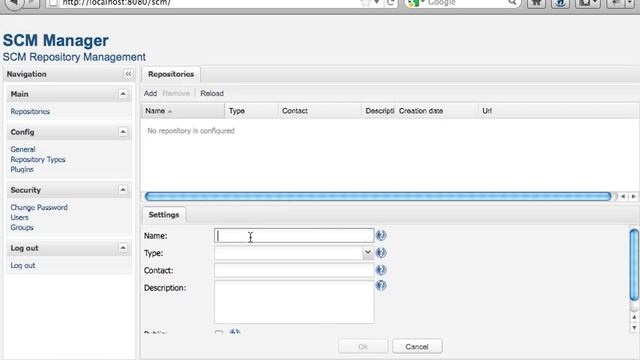Collapse the Navigation panel with double-arrow icon
The image size is (640, 360).
click(x=128, y=74)
